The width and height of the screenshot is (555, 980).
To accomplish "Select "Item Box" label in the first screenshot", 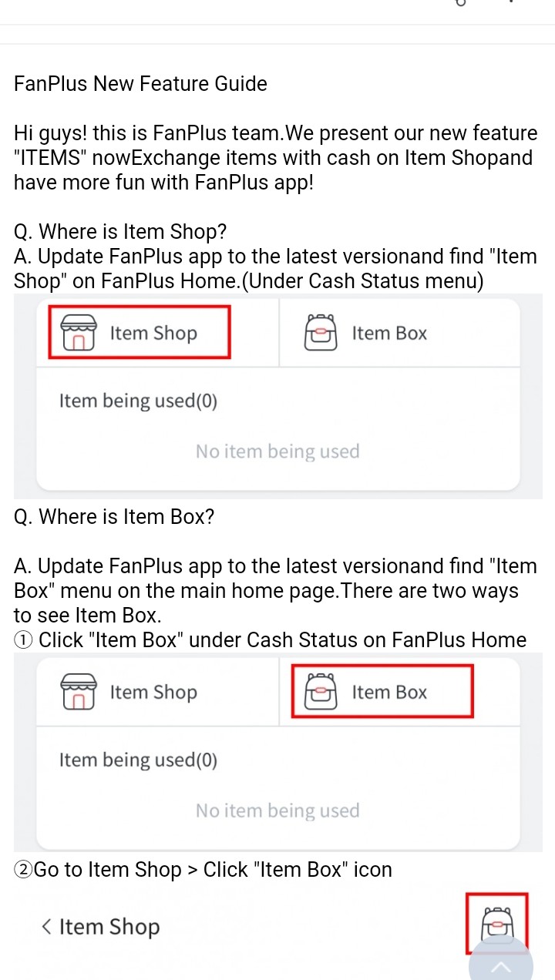I will tap(389, 333).
